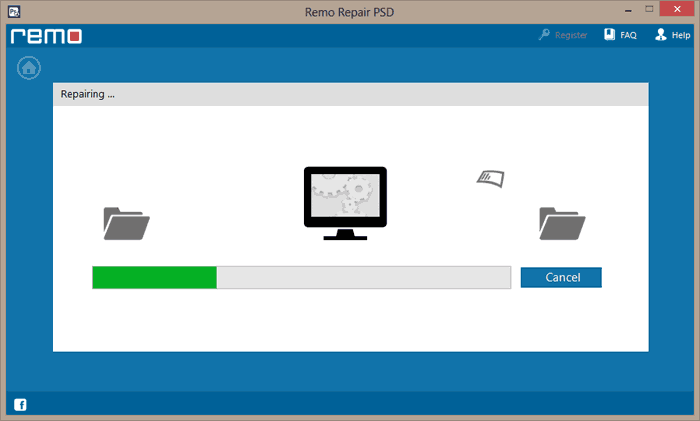Click the Register key icon
Image resolution: width=700 pixels, height=421 pixels.
pos(544,34)
